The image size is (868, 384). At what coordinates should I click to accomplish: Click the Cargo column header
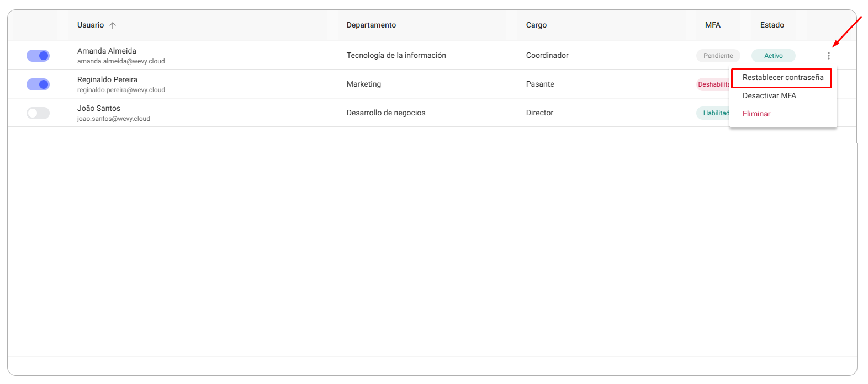(536, 25)
